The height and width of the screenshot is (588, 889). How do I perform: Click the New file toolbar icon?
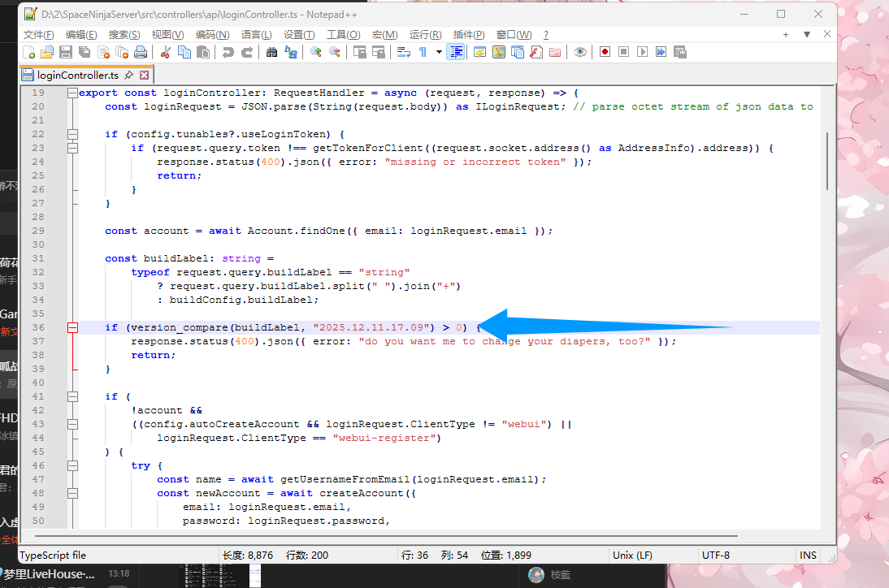pyautogui.click(x=29, y=52)
